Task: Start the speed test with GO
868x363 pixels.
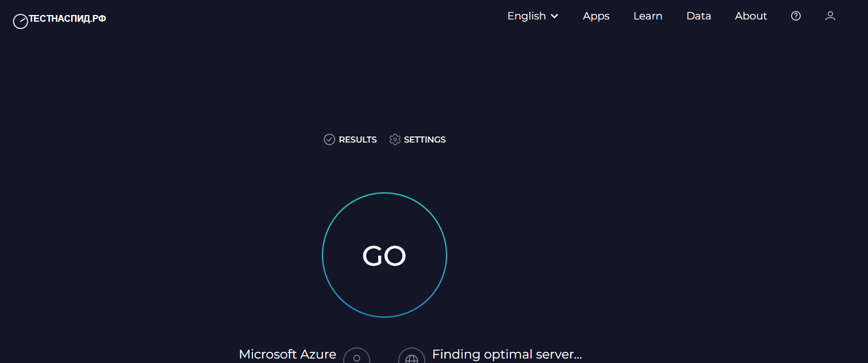Action: [384, 256]
